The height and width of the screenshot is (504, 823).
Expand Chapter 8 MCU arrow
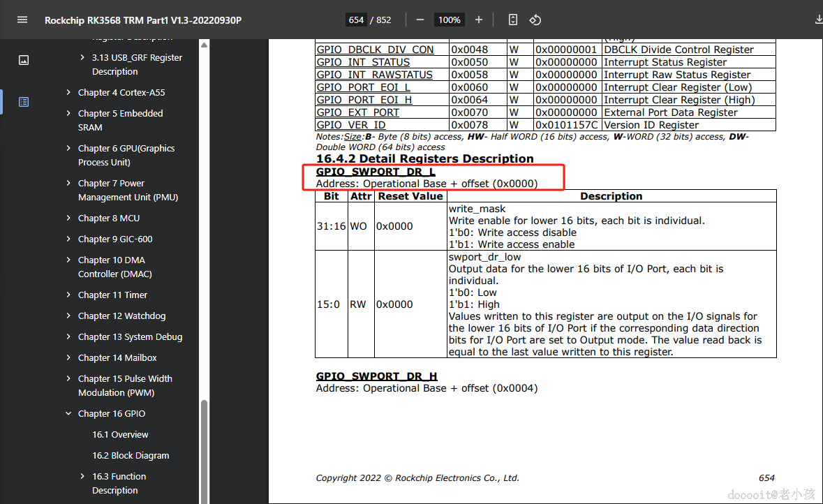(68, 218)
